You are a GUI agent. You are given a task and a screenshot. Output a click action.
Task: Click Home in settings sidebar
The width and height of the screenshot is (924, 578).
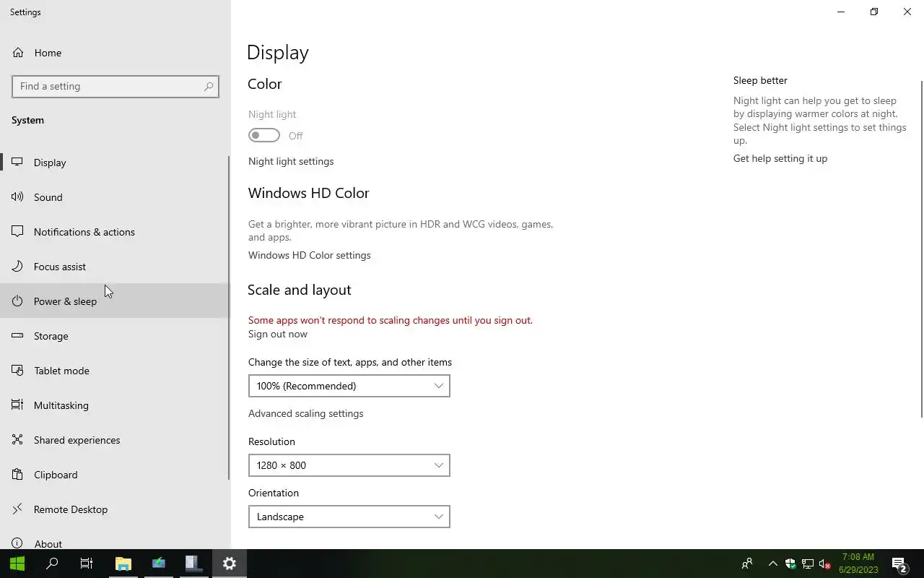pyautogui.click(x=115, y=53)
